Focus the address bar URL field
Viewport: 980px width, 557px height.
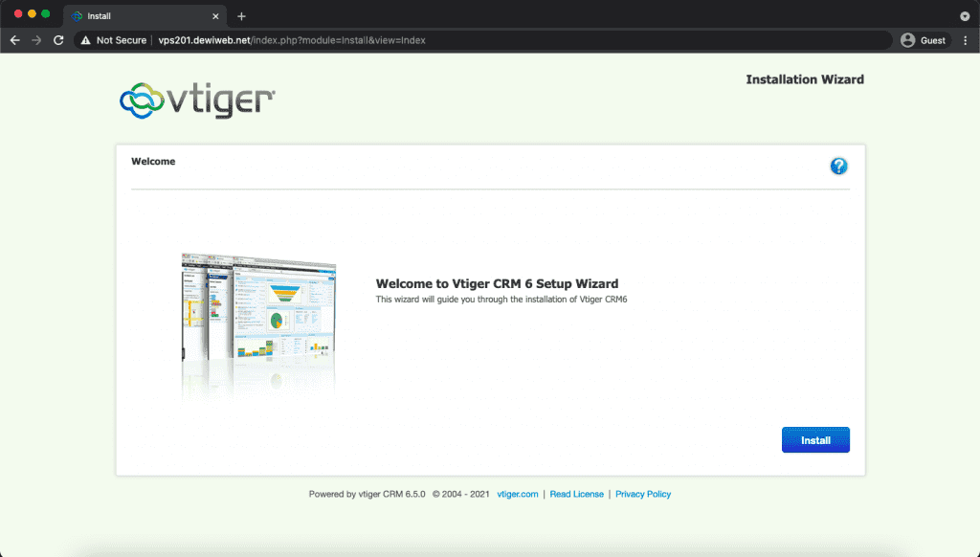(x=482, y=40)
